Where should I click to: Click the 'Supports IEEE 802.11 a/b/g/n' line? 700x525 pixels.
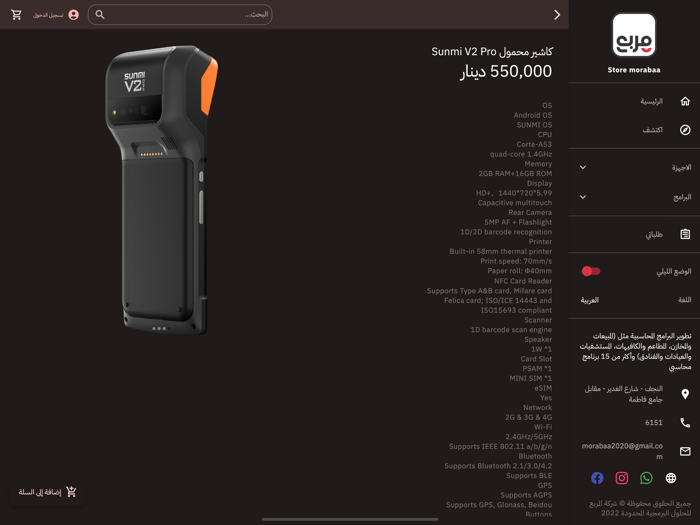500,446
